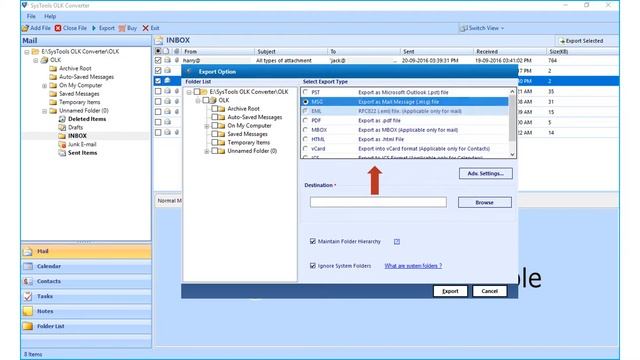This screenshot has height=360, width=640.
Task: Click the Export toolbar icon
Action: [94, 28]
